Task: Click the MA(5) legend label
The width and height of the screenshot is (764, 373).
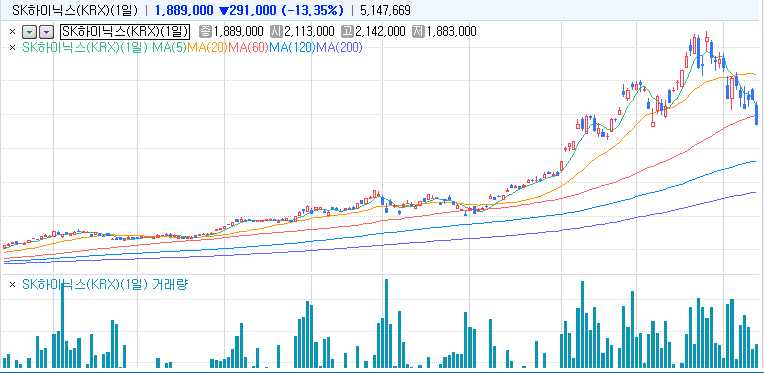Action: (x=169, y=47)
